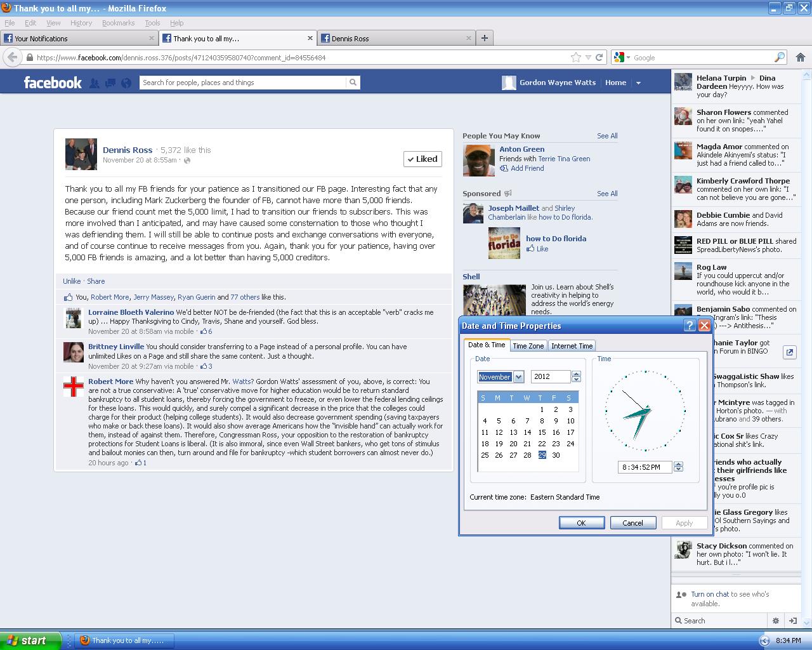Open Facebook notifications globe icon
Image resolution: width=812 pixels, height=650 pixels.
click(x=126, y=83)
